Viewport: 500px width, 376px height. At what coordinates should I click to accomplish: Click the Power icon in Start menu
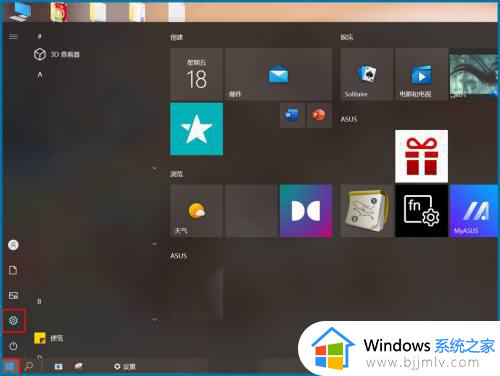coord(13,346)
